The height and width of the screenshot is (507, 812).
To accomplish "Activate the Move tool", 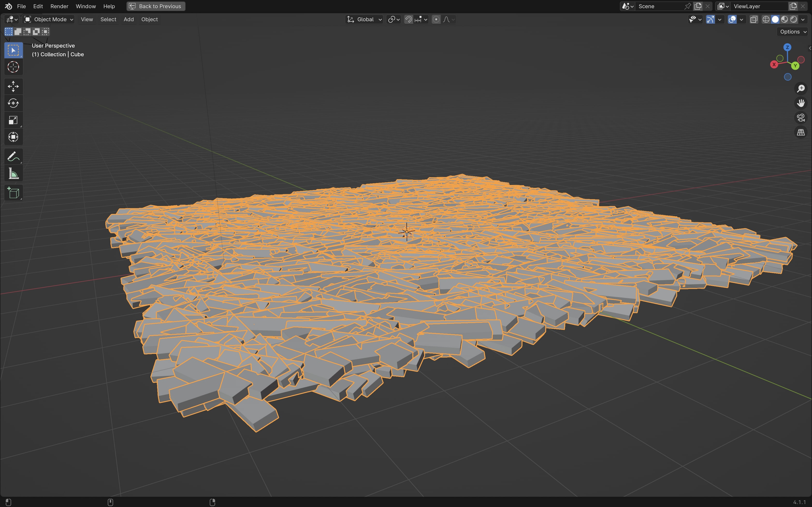I will tap(13, 86).
